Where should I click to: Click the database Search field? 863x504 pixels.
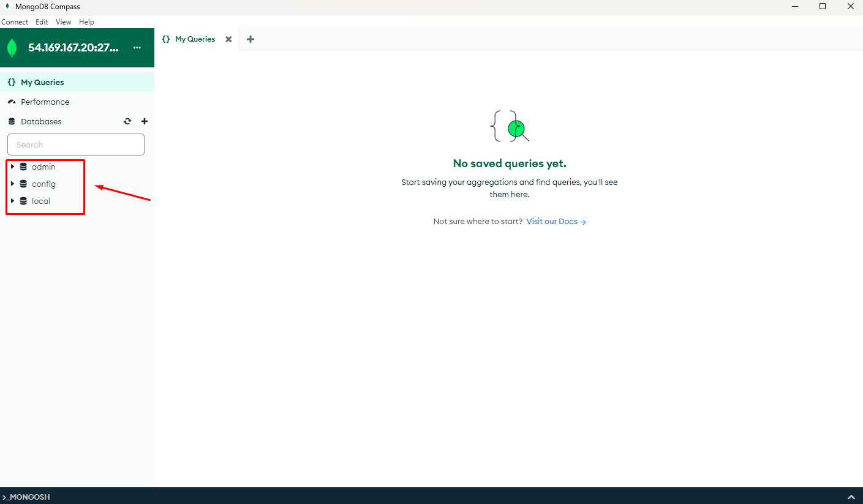(x=76, y=145)
